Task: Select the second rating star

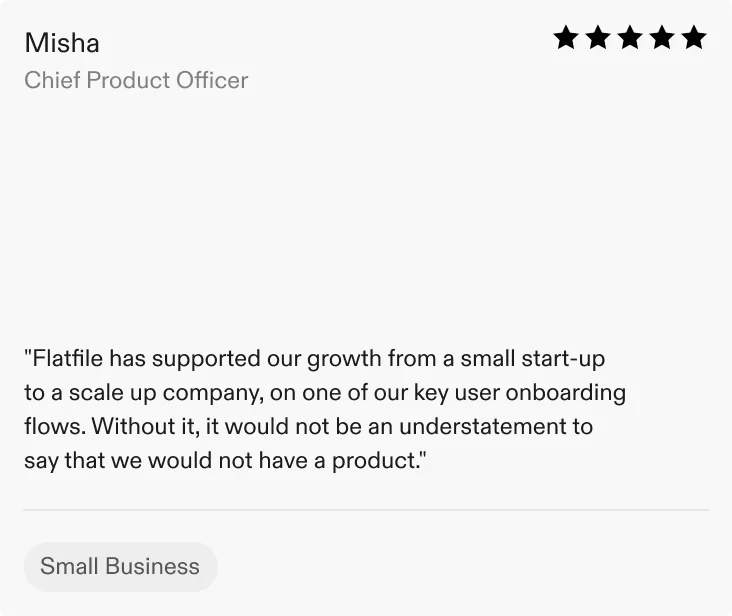Action: 598,39
